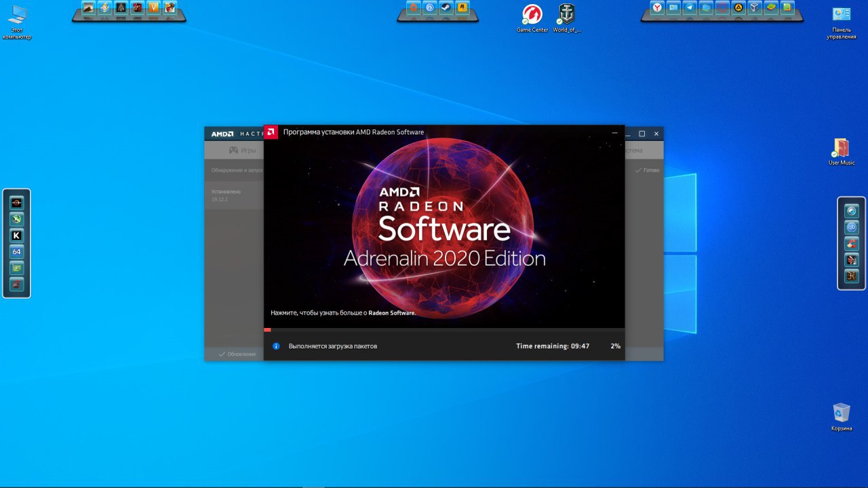Click 'Установлено 19.12.1' in AMD settings window
The image size is (868, 488).
coord(225,195)
